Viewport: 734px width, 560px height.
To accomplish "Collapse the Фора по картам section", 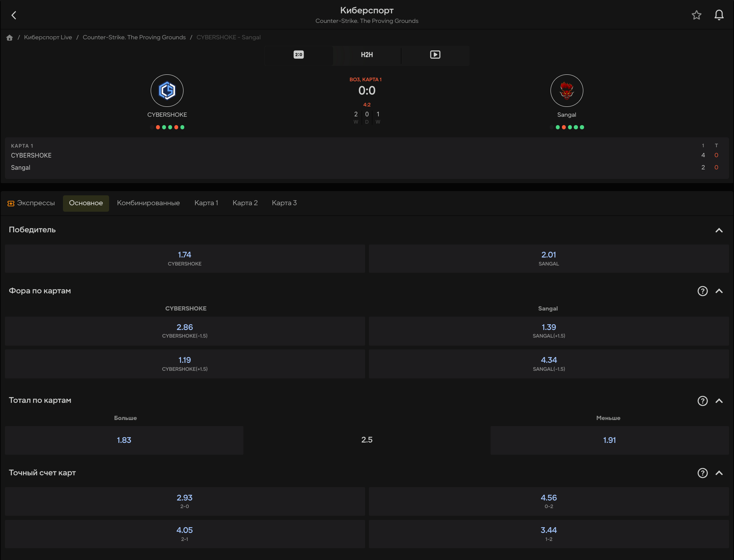I will click(719, 291).
